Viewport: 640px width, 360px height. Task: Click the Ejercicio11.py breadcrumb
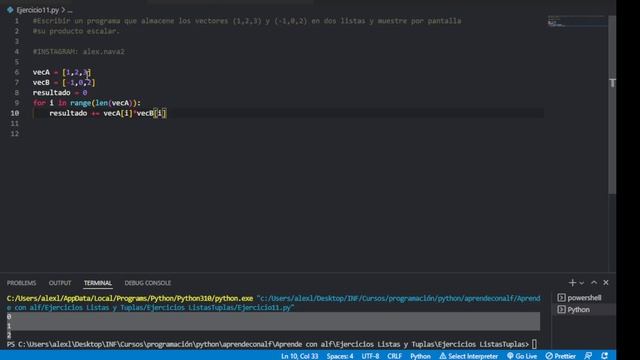pyautogui.click(x=38, y=10)
